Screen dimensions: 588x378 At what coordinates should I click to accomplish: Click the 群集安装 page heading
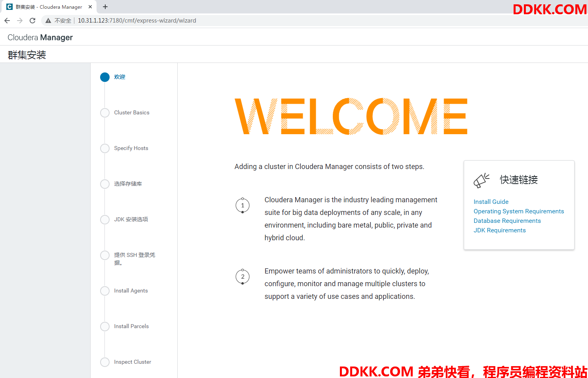click(x=27, y=55)
